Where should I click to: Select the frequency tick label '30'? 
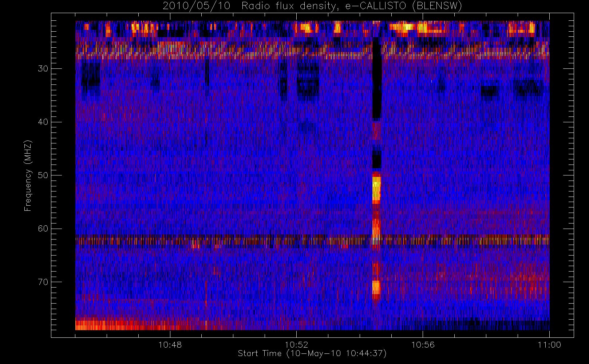tap(43, 69)
